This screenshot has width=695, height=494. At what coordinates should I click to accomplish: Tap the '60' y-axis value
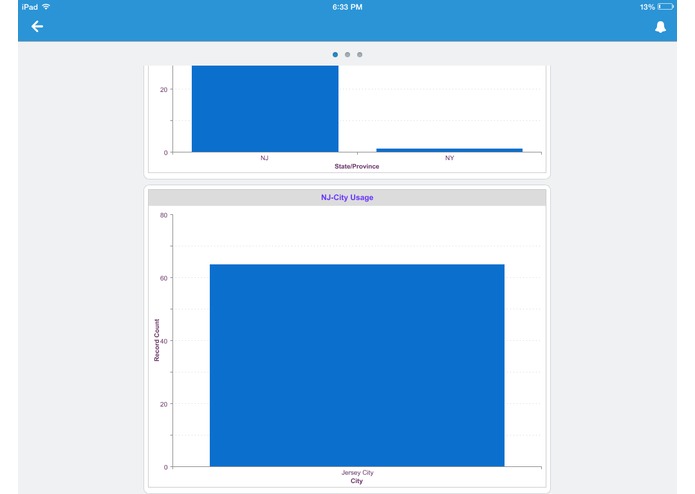[164, 278]
